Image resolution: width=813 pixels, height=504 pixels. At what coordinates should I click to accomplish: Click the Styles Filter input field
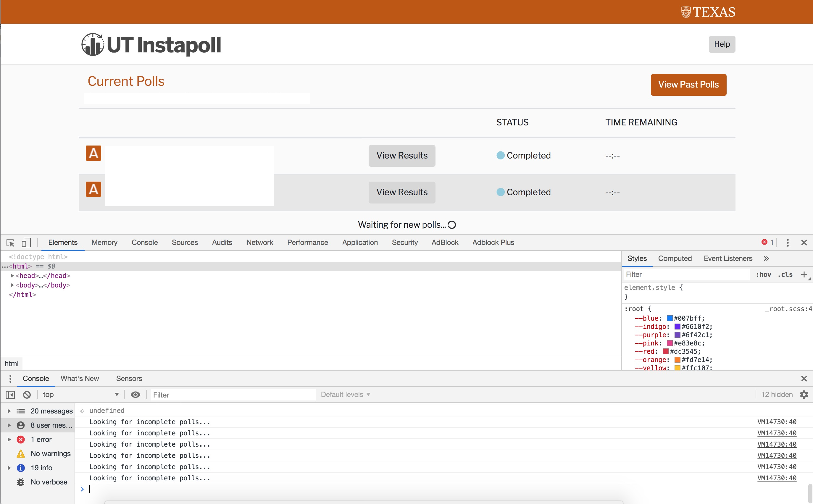tap(686, 274)
